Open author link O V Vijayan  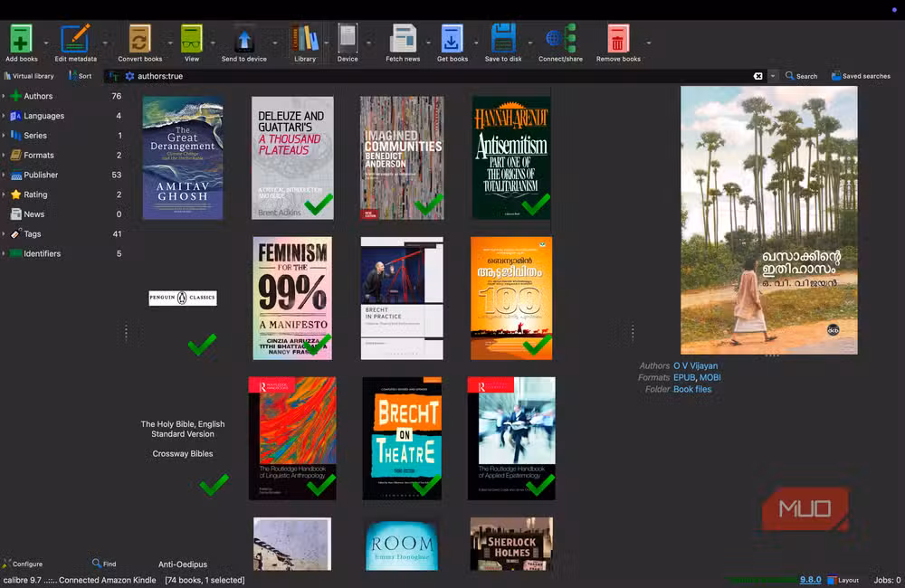695,365
